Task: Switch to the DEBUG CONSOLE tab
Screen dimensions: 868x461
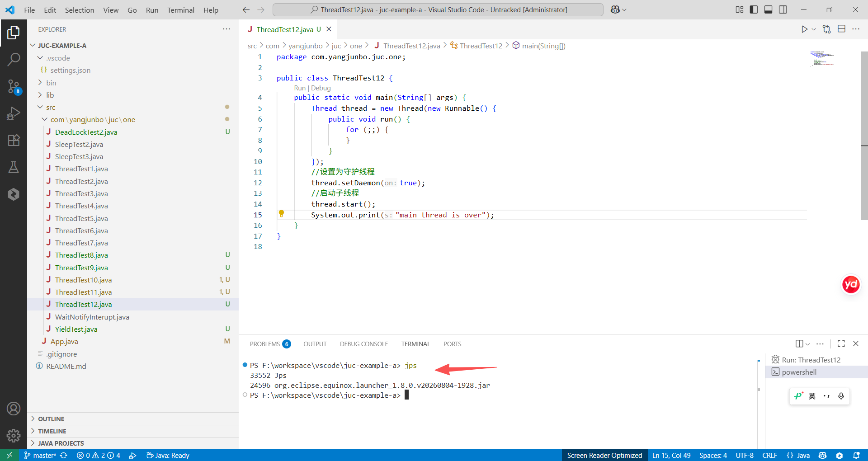Action: point(364,344)
